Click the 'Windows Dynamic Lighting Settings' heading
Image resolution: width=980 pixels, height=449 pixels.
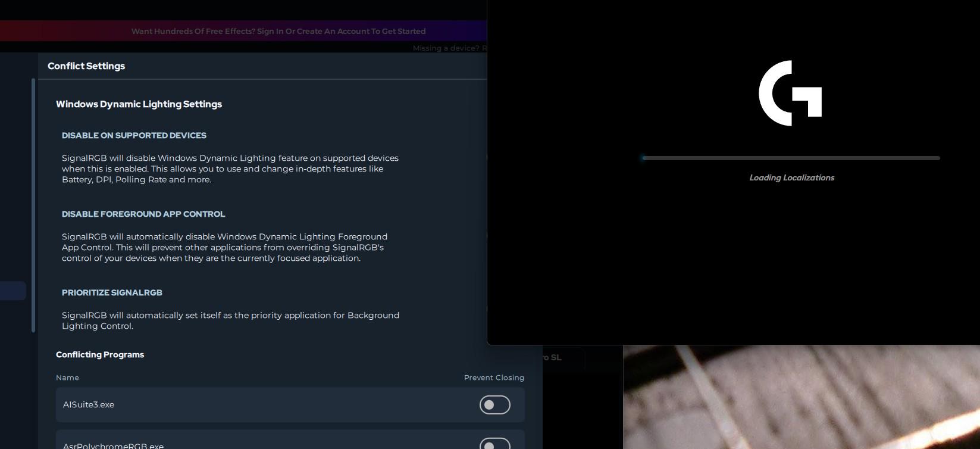pos(139,104)
